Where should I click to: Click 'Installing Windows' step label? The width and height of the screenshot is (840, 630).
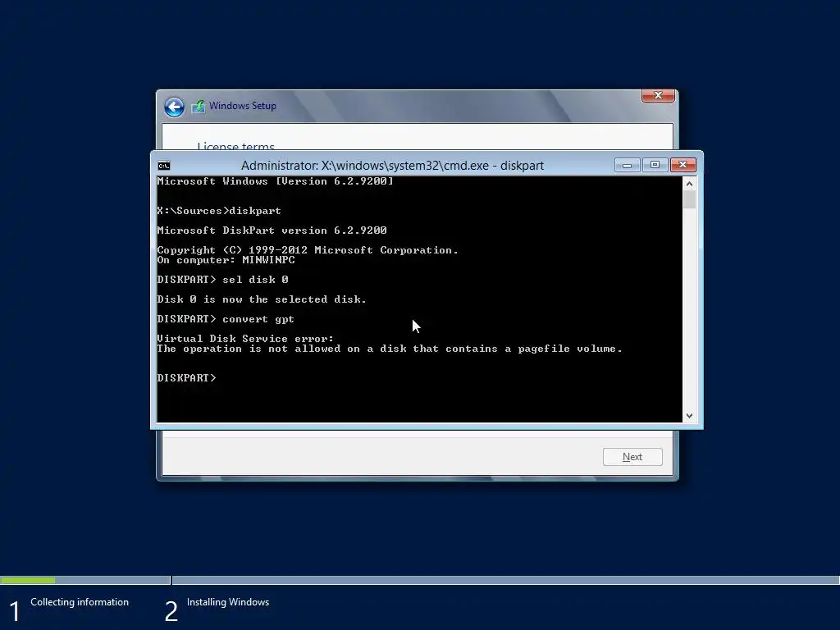(228, 602)
